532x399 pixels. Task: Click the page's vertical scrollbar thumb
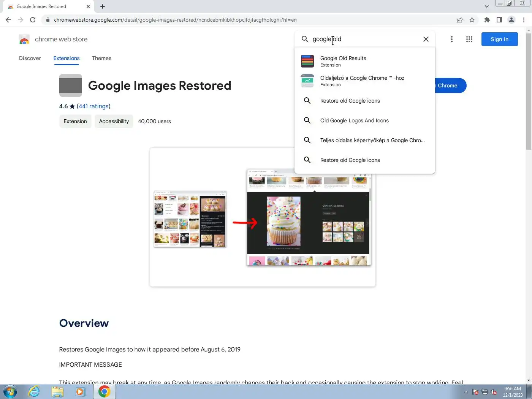point(529,91)
